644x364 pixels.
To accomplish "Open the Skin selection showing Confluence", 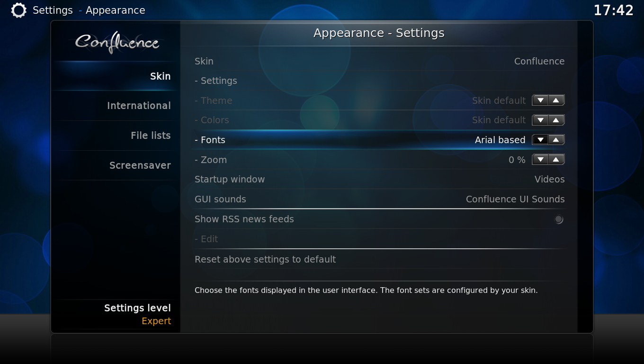I will [379, 61].
